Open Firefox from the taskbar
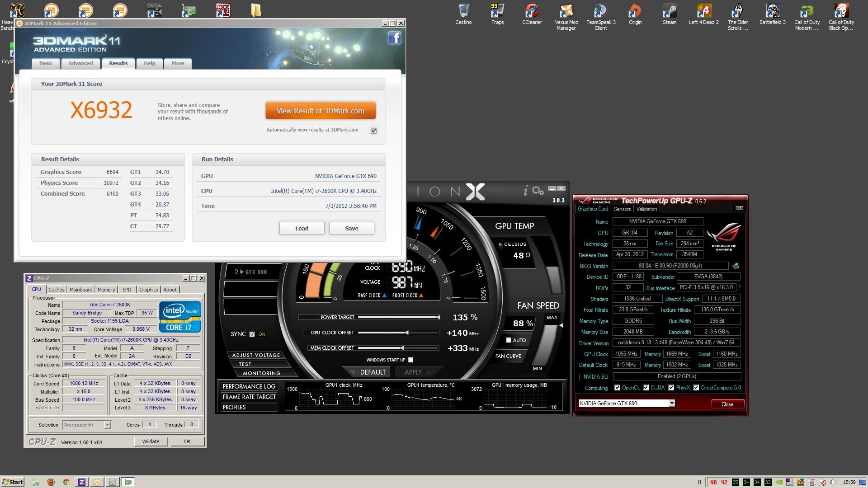 [51, 482]
